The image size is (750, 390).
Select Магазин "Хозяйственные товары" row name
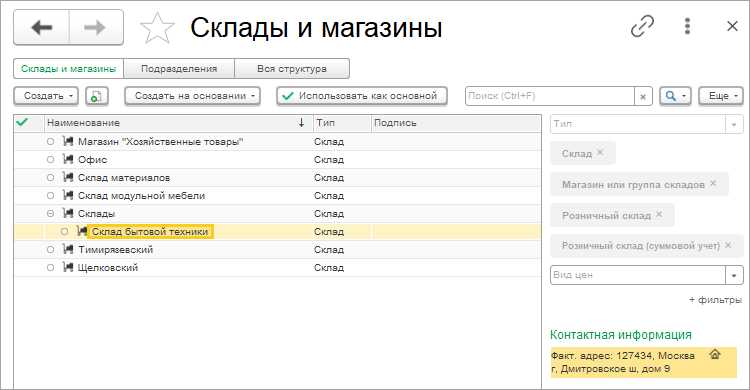tap(161, 142)
